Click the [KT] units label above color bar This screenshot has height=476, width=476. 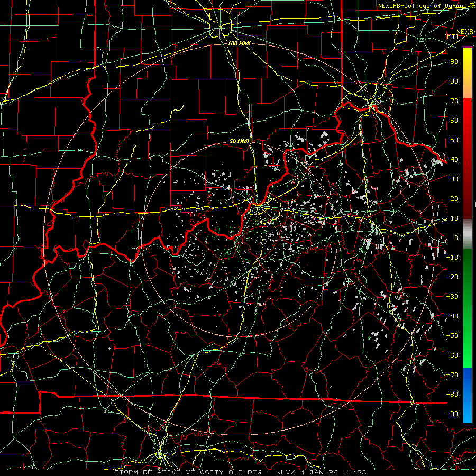click(452, 36)
